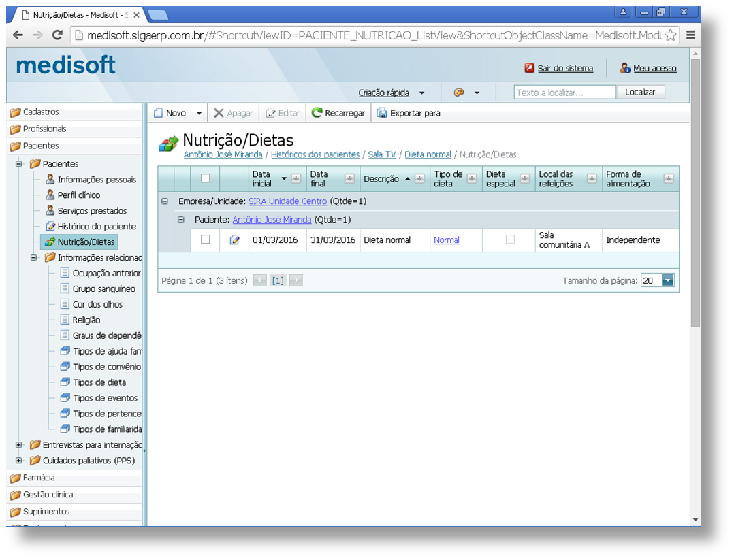
Task: Click the Sair do sistema exit icon
Action: pos(530,68)
